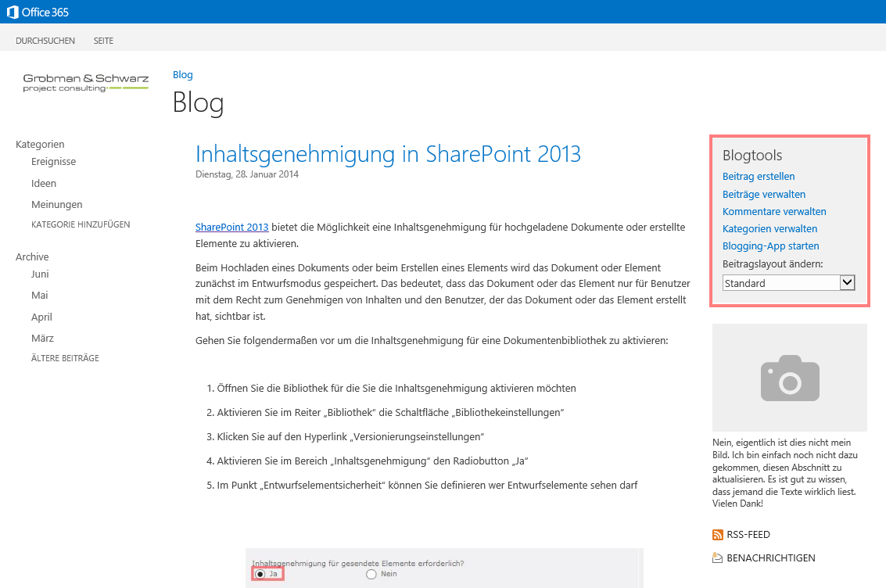Click the Archive sidebar heading
The height and width of the screenshot is (588, 886).
[32, 256]
